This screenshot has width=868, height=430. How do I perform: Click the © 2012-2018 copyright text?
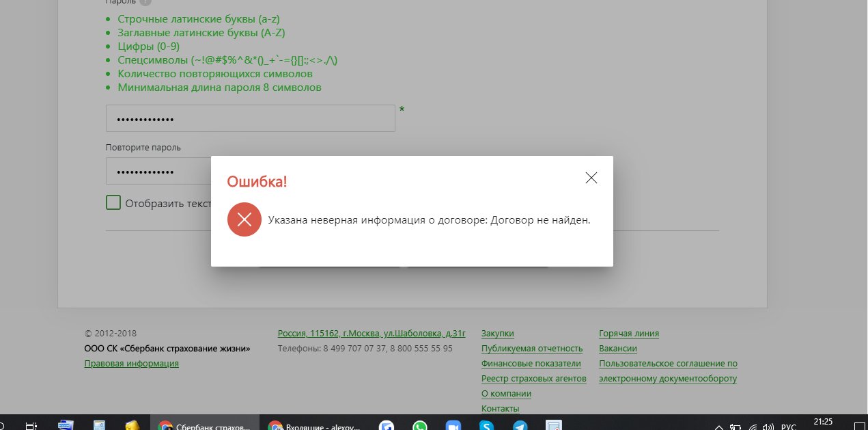(111, 334)
